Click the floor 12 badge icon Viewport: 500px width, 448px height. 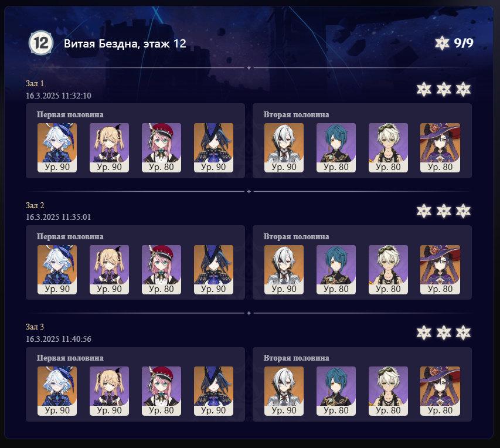pos(41,43)
